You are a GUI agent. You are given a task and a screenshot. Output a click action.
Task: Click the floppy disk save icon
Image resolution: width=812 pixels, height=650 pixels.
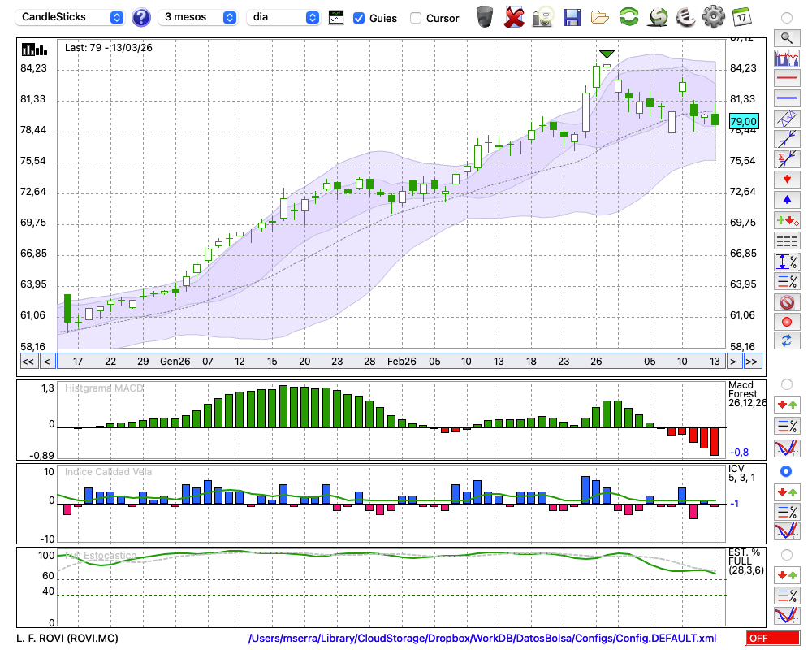[x=572, y=17]
